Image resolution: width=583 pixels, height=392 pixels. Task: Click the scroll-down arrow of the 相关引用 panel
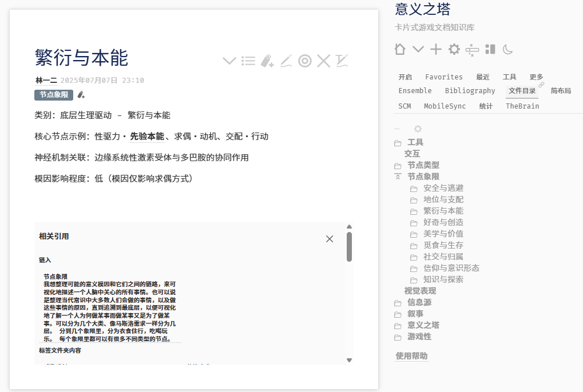pyautogui.click(x=349, y=360)
